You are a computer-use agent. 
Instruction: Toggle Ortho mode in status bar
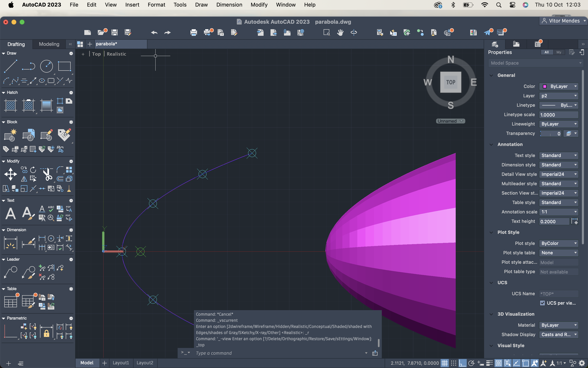pyautogui.click(x=462, y=363)
